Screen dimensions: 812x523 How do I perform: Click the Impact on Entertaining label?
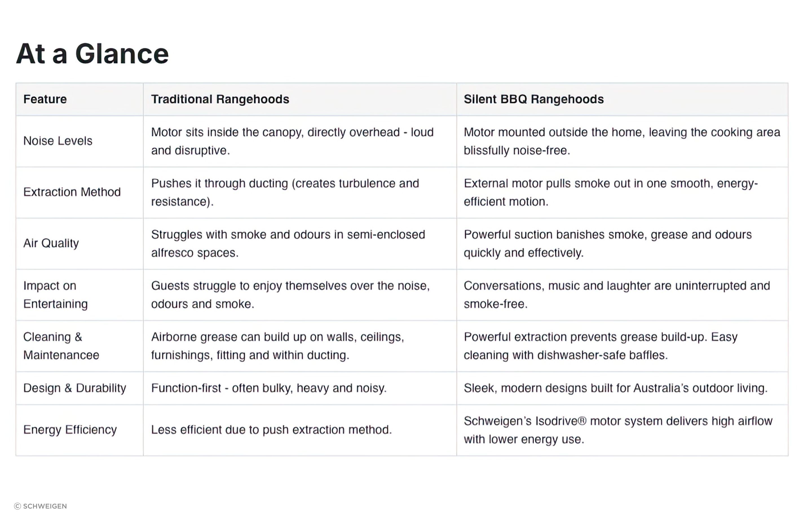55,295
